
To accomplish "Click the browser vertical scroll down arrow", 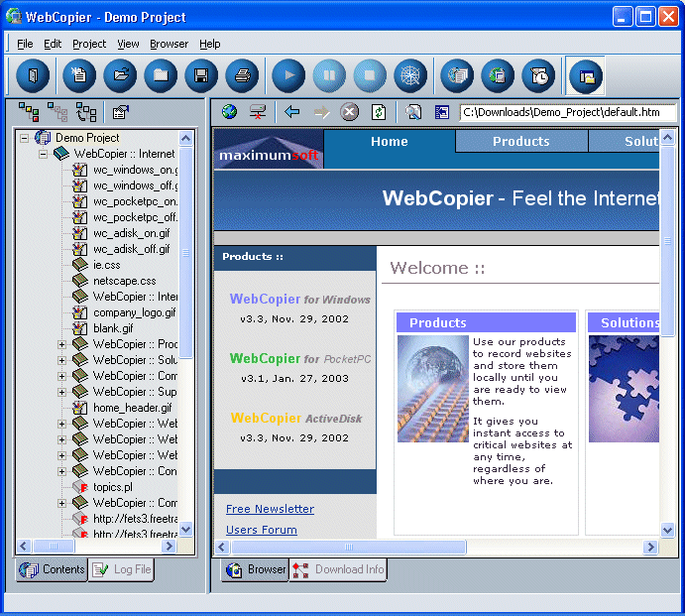I will (667, 531).
